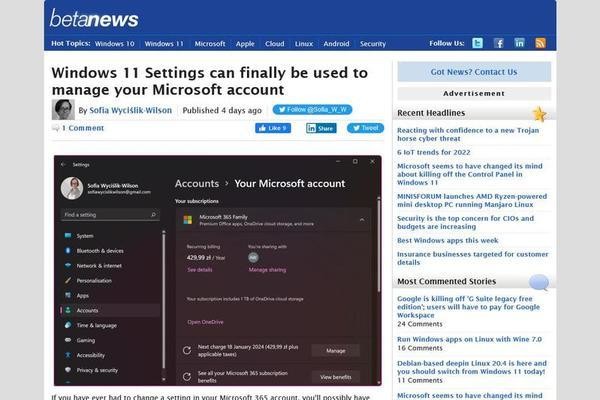Open the Cloud hot topic
600x400 pixels.
point(275,44)
